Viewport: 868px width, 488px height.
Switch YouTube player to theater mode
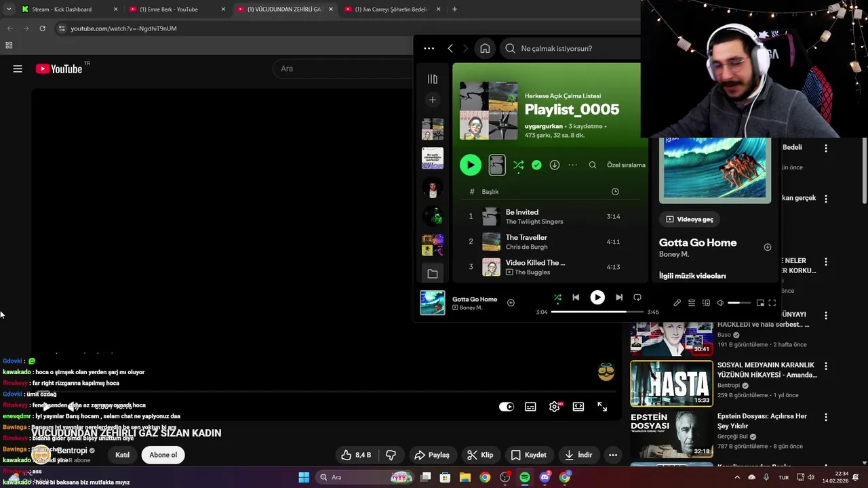(x=578, y=407)
